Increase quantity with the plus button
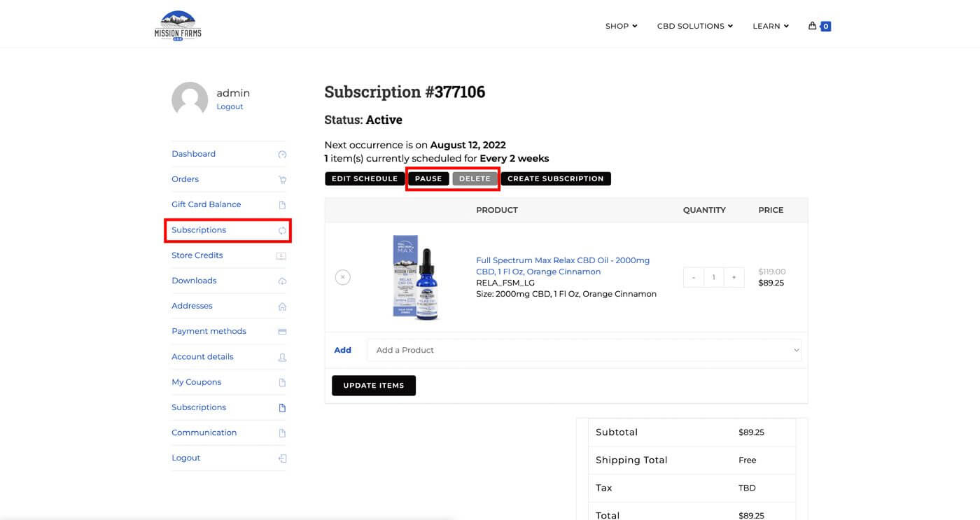Viewport: 980px width, 520px height. click(x=734, y=277)
